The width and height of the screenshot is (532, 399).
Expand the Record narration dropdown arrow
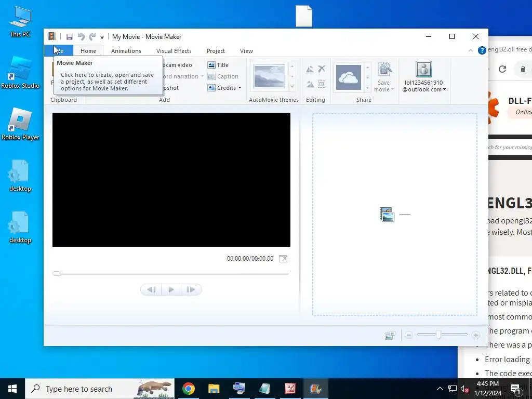point(202,76)
